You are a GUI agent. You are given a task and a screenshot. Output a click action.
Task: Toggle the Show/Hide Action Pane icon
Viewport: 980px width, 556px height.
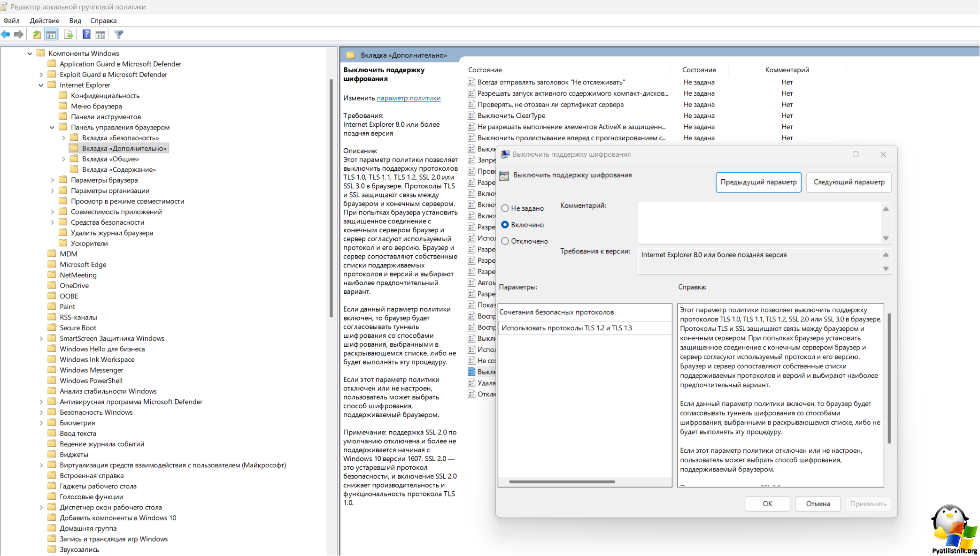coord(100,34)
